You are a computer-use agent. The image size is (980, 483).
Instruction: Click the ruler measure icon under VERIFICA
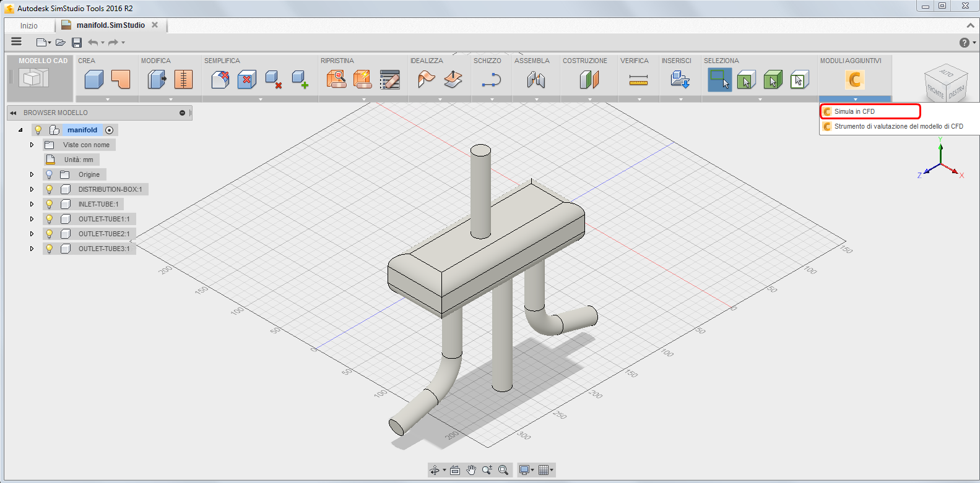(638, 80)
